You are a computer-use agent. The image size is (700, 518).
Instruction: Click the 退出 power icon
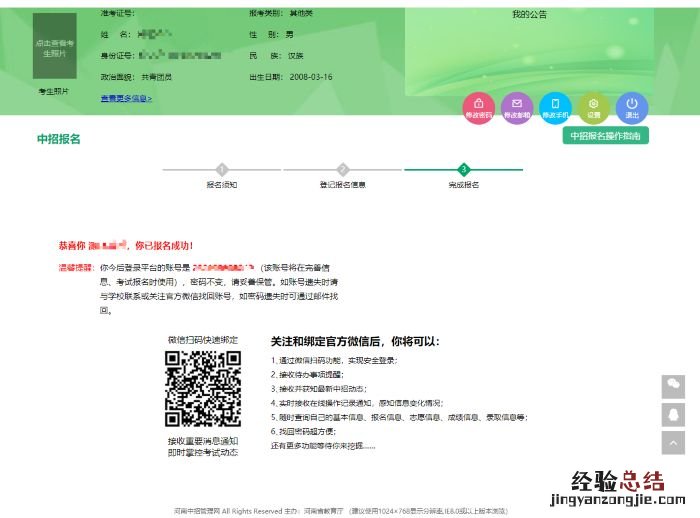click(632, 105)
